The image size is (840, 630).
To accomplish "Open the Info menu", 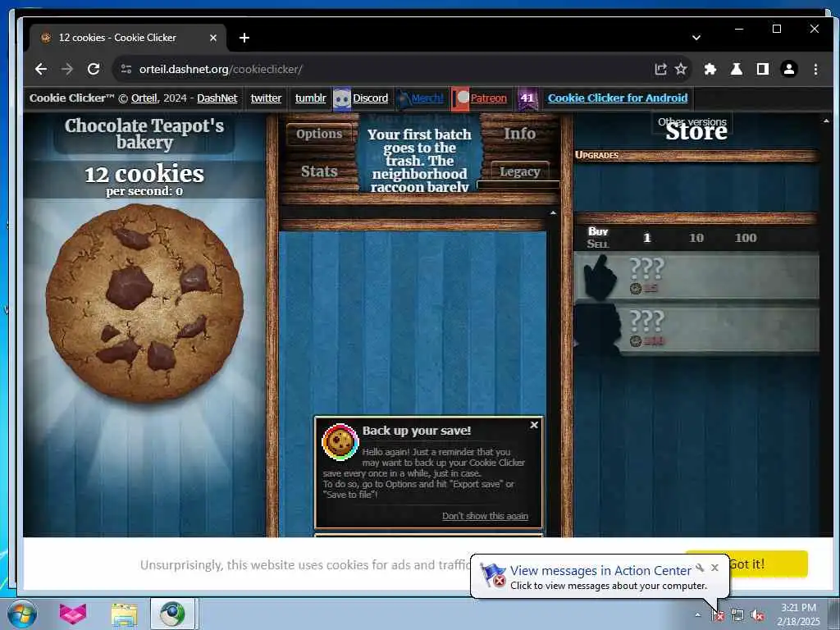I will click(519, 134).
